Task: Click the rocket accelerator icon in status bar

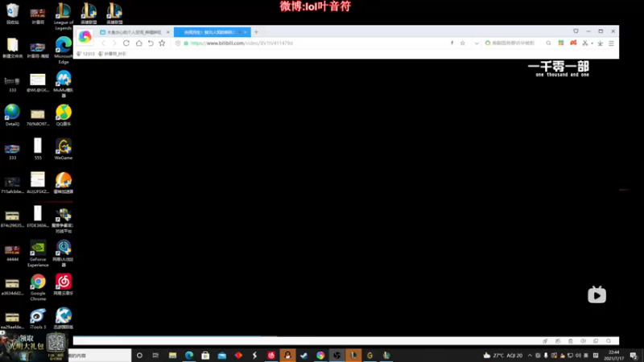Action: coord(545,341)
